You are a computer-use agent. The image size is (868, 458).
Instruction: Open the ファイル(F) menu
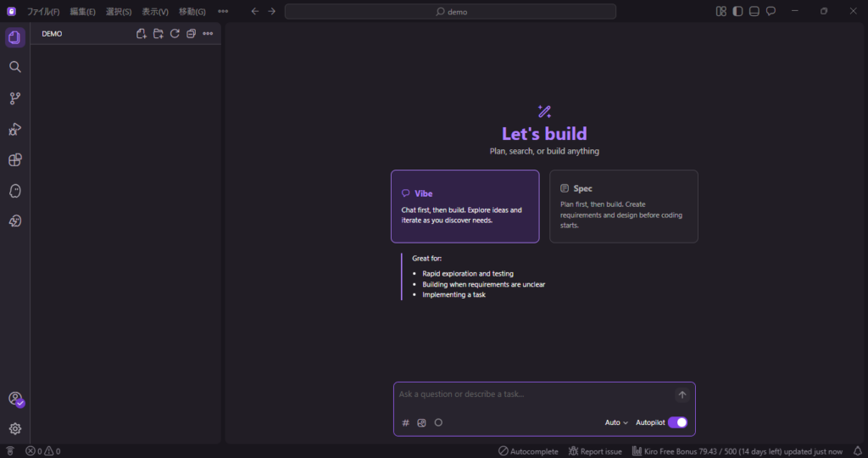coord(43,12)
